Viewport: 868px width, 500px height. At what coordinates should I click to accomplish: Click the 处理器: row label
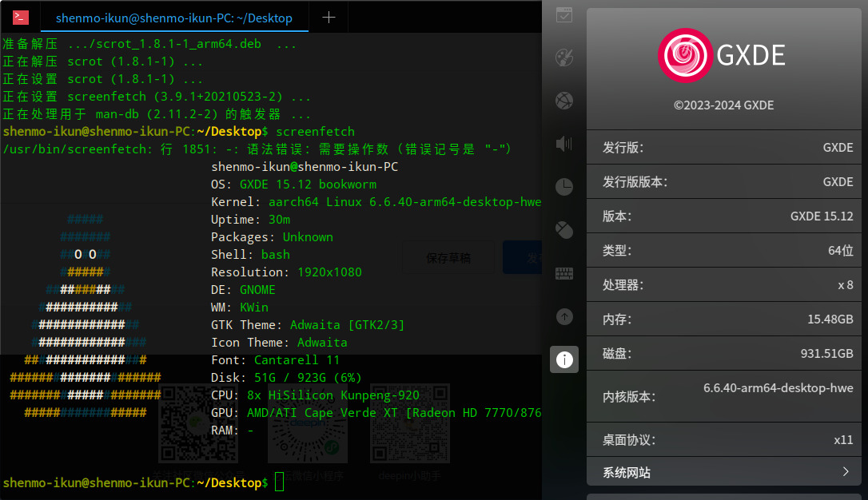pyautogui.click(x=623, y=285)
